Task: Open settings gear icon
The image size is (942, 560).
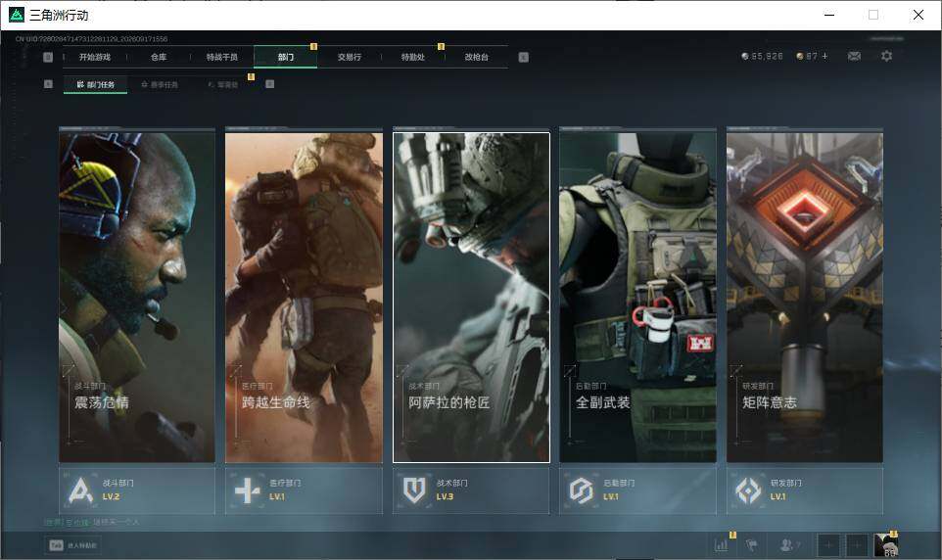Action: point(886,56)
